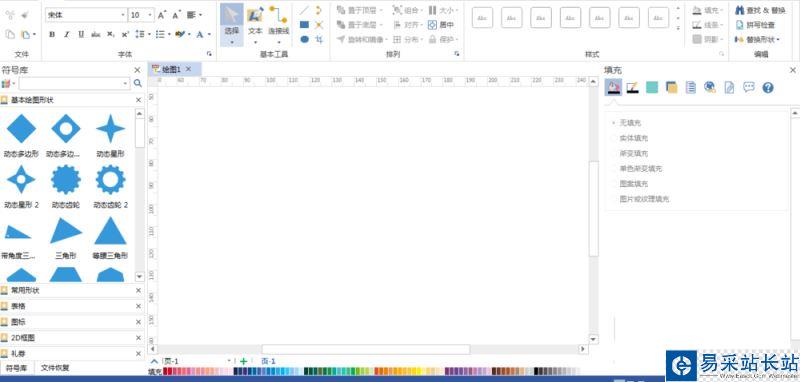Pick the red swatch in the color bar

(x=166, y=372)
